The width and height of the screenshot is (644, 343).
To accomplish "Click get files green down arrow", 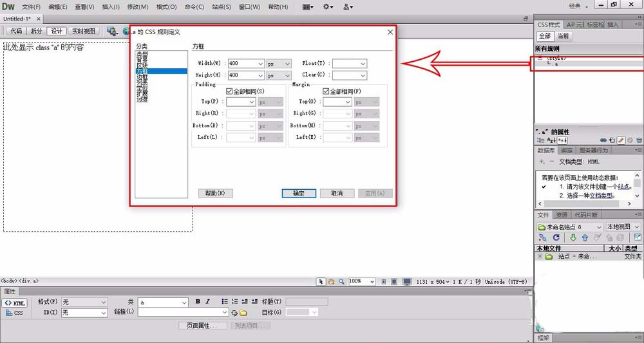I will pyautogui.click(x=573, y=237).
